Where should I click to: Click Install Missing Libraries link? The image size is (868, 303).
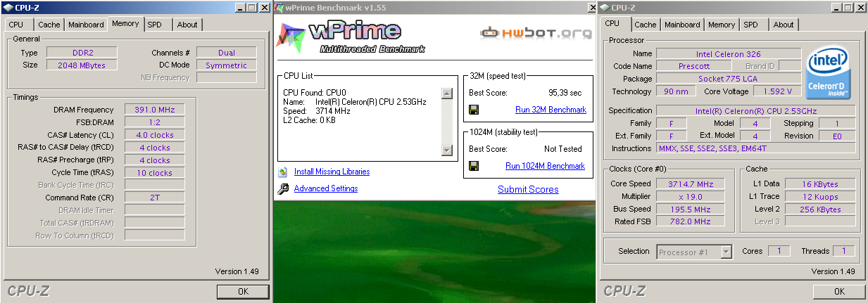coord(332,172)
